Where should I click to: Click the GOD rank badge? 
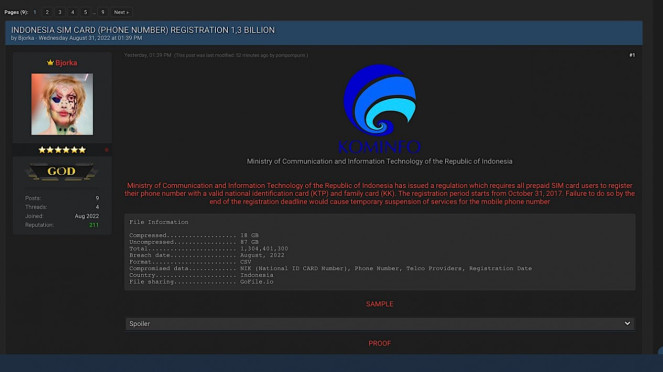[x=62, y=171]
